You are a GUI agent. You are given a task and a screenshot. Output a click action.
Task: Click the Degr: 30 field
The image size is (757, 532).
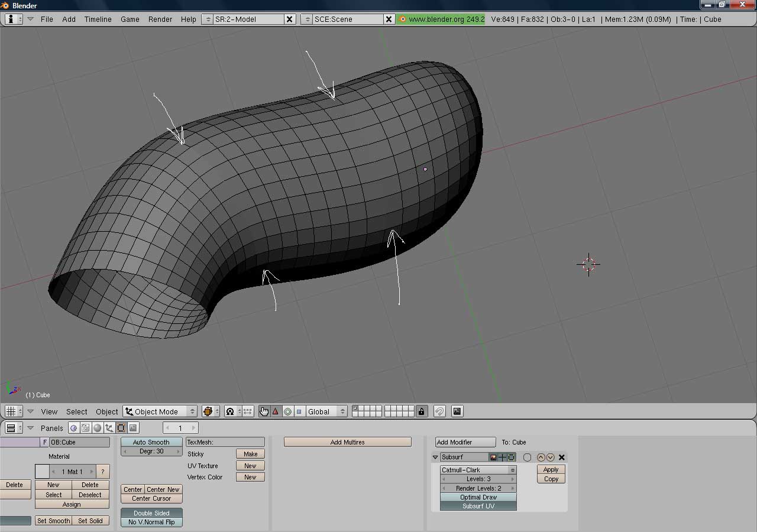tap(151, 451)
